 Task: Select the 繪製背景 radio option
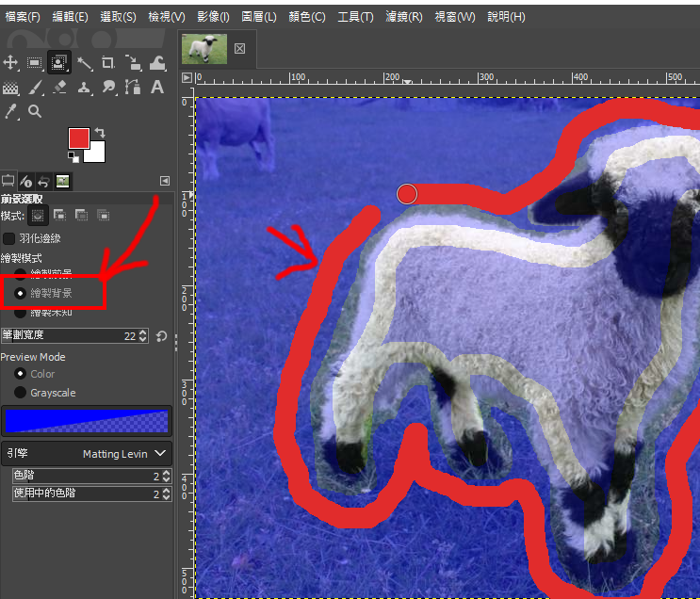20,293
